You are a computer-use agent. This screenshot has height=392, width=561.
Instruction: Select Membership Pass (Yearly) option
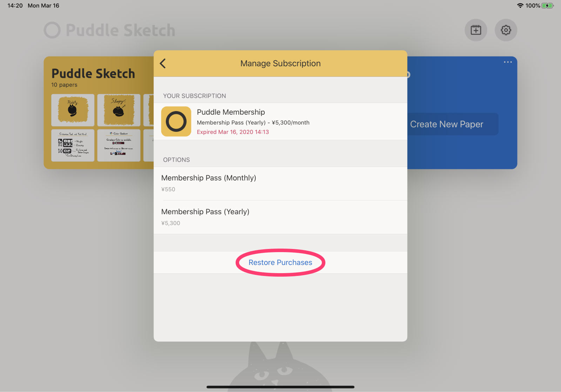280,217
